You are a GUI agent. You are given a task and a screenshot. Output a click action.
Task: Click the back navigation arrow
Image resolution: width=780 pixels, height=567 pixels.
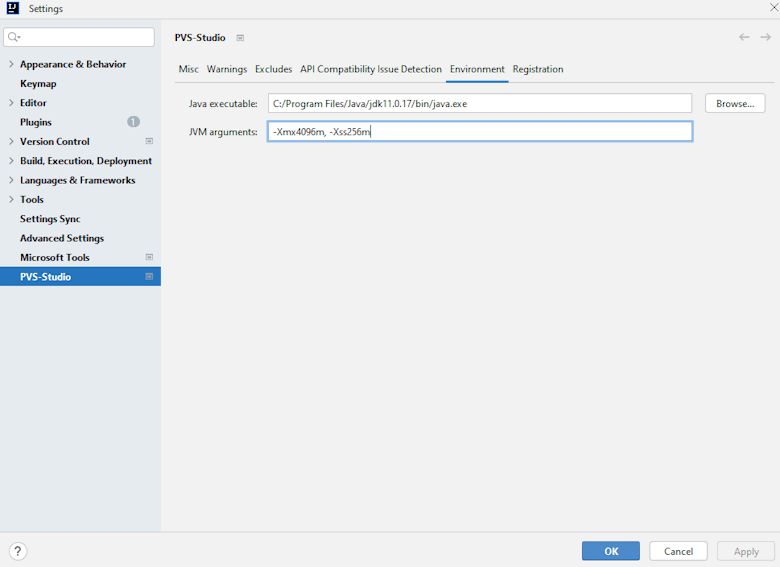(744, 37)
